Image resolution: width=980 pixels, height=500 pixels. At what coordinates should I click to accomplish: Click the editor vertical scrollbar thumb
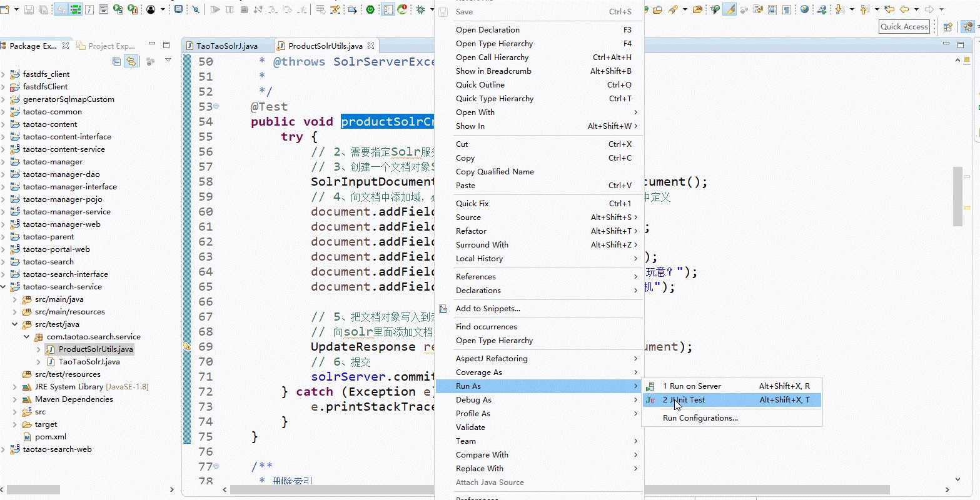(957, 196)
